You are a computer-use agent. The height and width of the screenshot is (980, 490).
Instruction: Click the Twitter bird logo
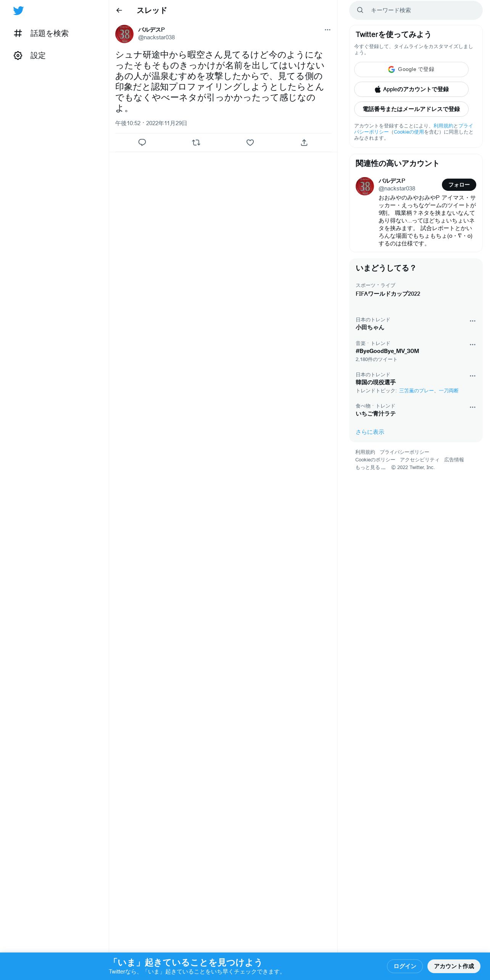(x=18, y=11)
